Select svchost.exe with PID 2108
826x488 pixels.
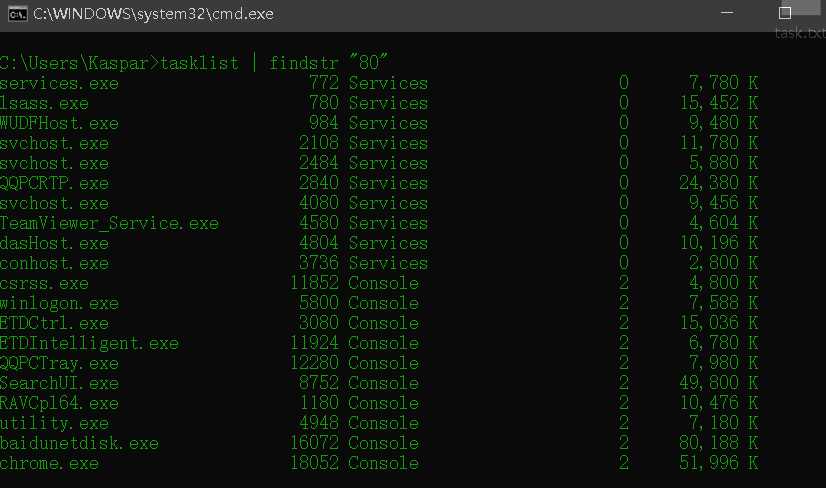54,143
